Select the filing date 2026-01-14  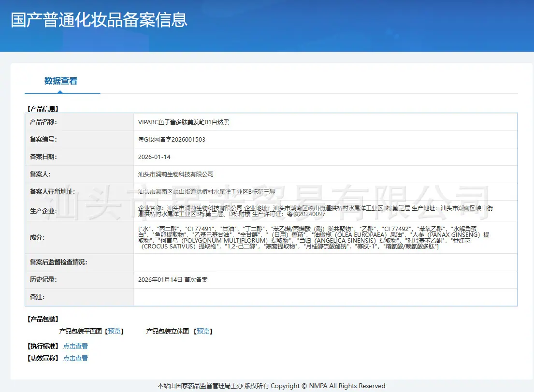click(x=154, y=157)
